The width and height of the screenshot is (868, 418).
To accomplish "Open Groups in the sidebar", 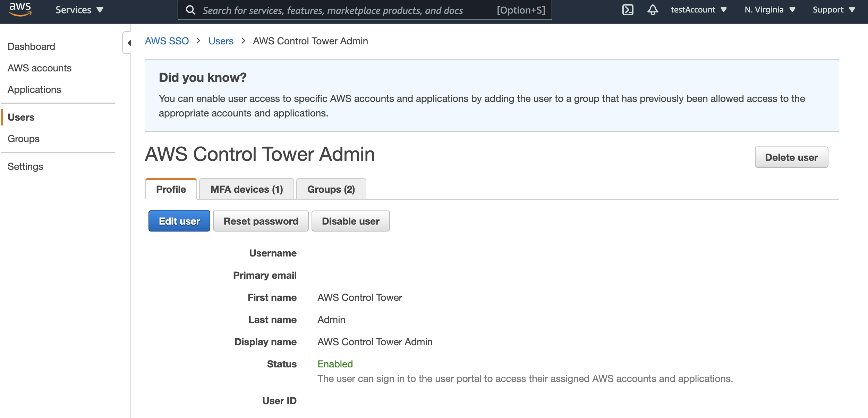I will 24,139.
